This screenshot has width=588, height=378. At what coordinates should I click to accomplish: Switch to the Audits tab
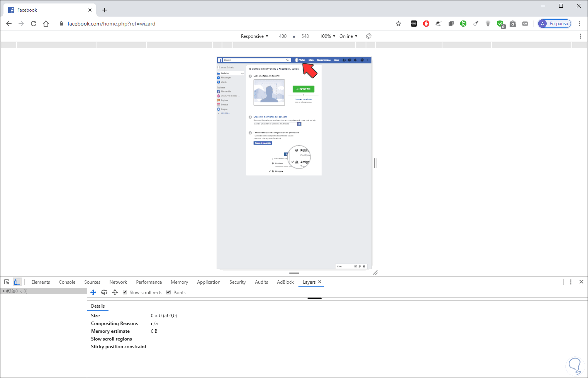coord(261,282)
